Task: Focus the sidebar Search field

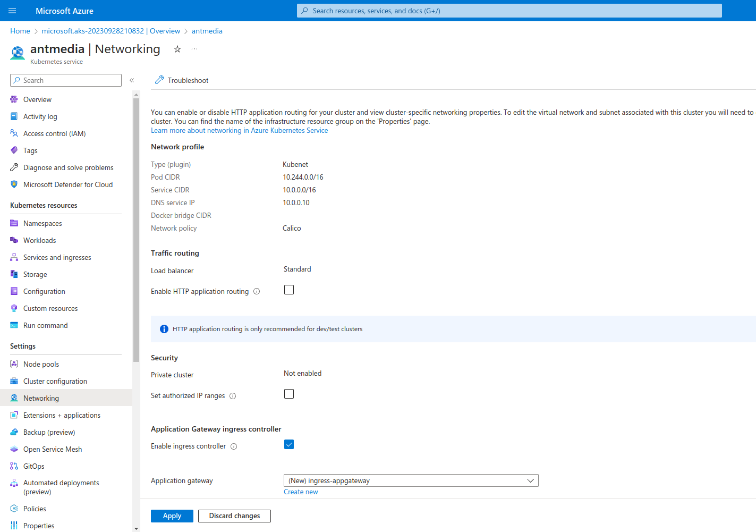Action: (66, 80)
